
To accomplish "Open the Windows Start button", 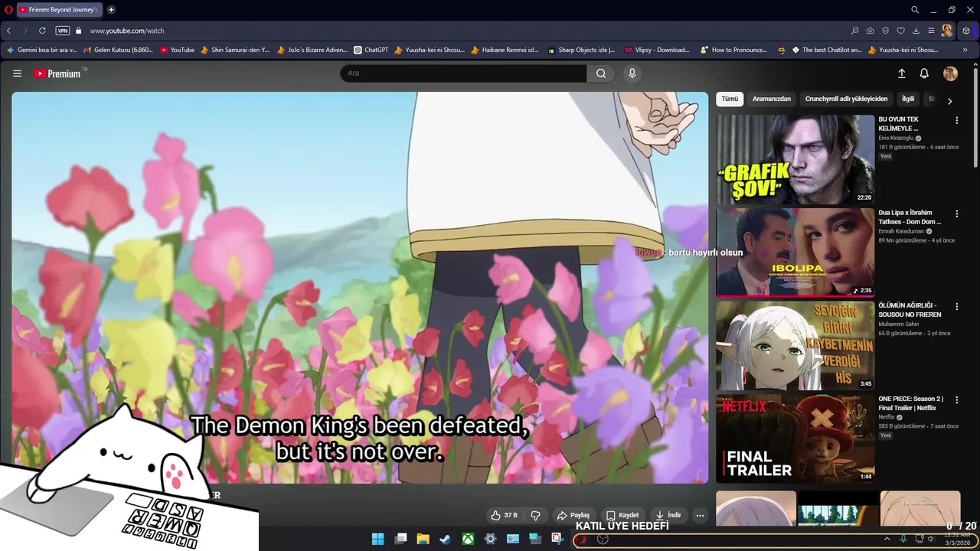I will (x=377, y=539).
